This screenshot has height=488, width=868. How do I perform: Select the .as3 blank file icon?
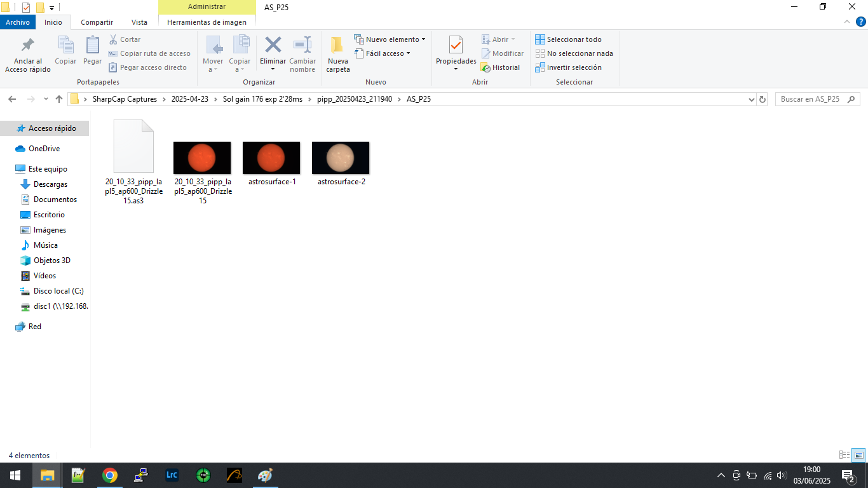[x=133, y=146]
